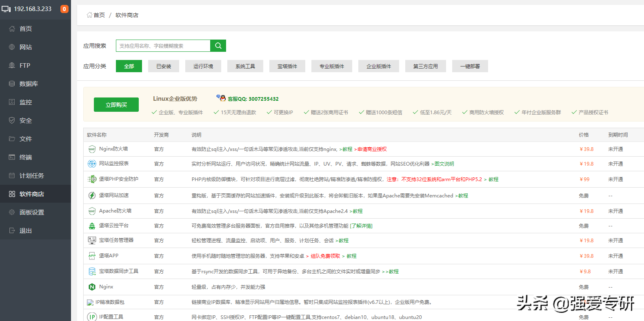Click 了解详情 link for 堡塔云控平台
The image size is (644, 321).
[x=361, y=226]
